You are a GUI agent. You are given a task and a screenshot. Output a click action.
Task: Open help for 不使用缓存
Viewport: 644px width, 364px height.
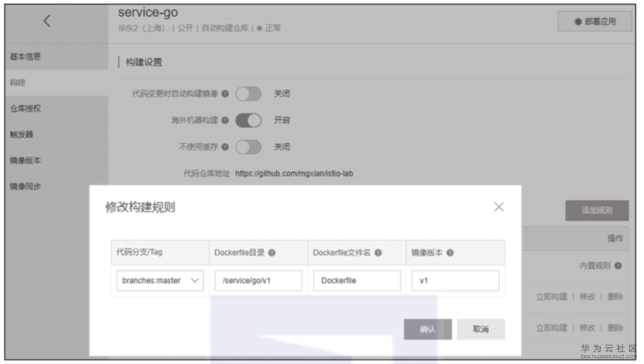(225, 147)
